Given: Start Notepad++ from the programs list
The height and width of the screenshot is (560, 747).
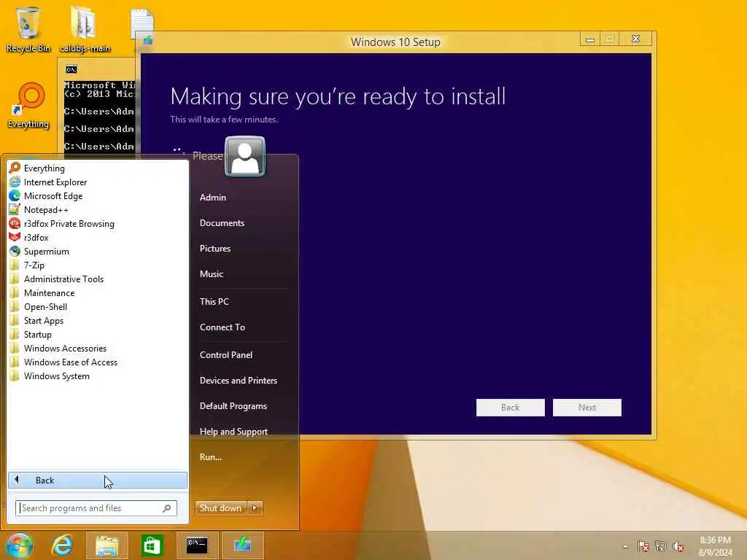Looking at the screenshot, I should click(98, 209).
